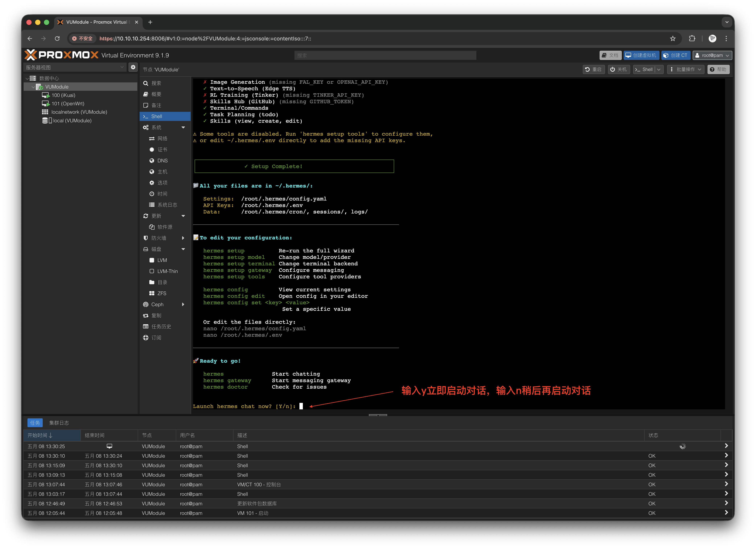Open the 搜索 node menu item
The image size is (756, 549).
(x=165, y=83)
